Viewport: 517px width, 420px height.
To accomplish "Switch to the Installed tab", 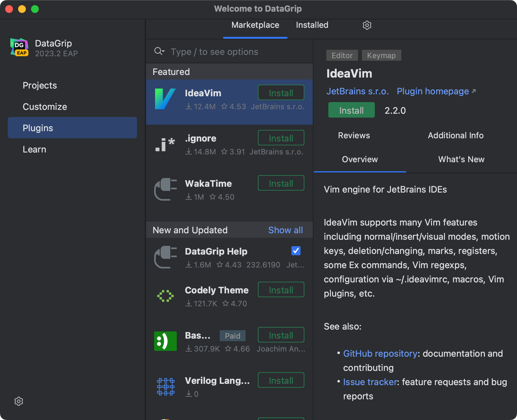I will 312,25.
